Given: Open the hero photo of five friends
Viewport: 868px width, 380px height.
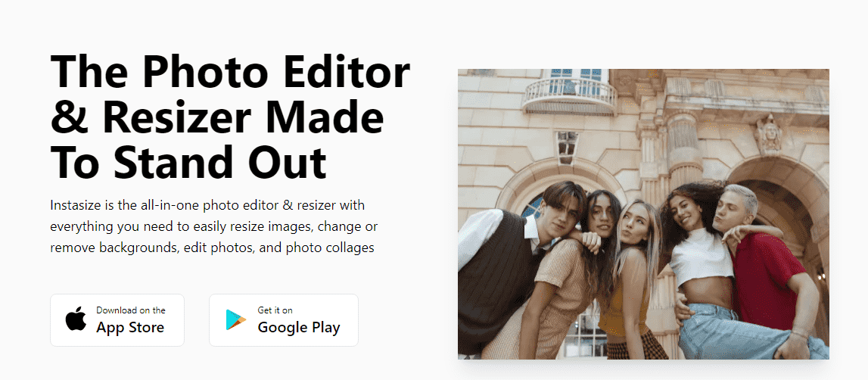Looking at the screenshot, I should tap(643, 213).
